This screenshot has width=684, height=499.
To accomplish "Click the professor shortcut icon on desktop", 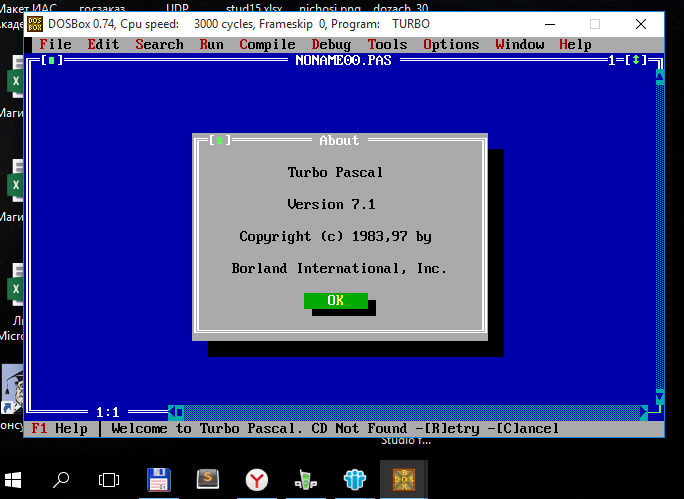I will coord(12,389).
